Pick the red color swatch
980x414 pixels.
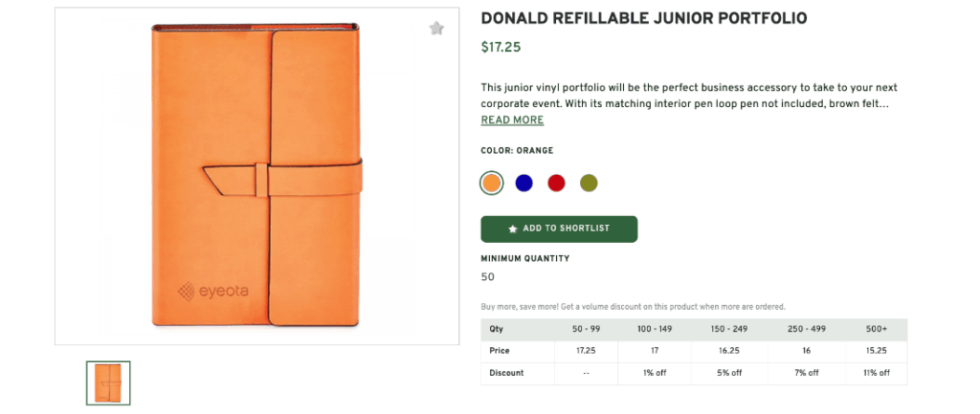556,183
